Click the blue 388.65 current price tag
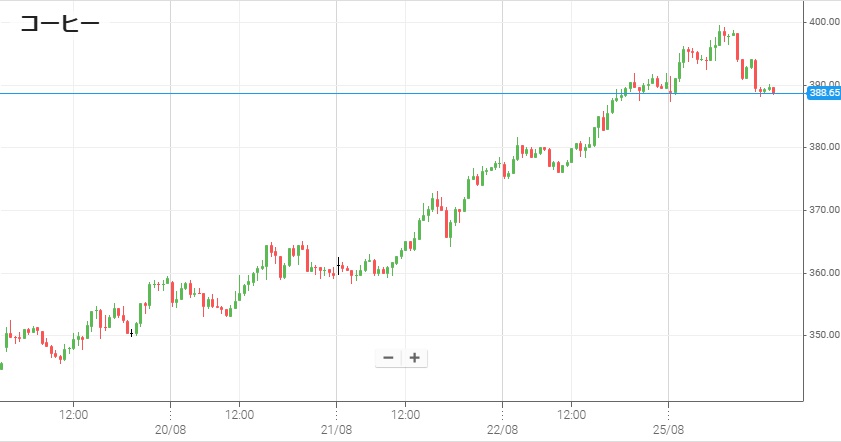The image size is (841, 442). (824, 93)
